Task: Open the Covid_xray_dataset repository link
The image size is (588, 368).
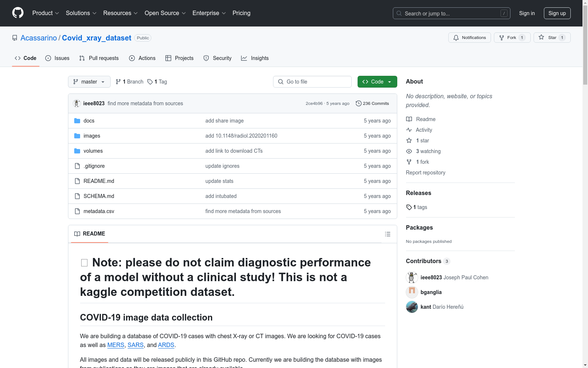Action: point(97,38)
